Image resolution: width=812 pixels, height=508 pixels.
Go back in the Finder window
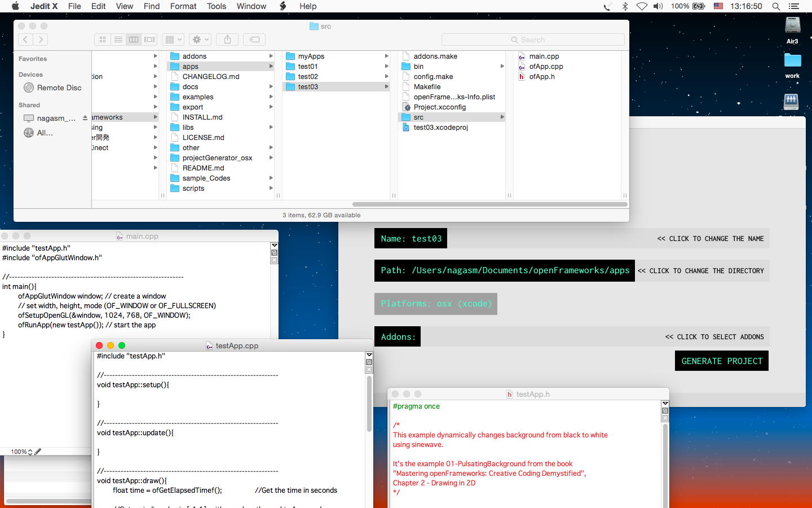[25, 40]
